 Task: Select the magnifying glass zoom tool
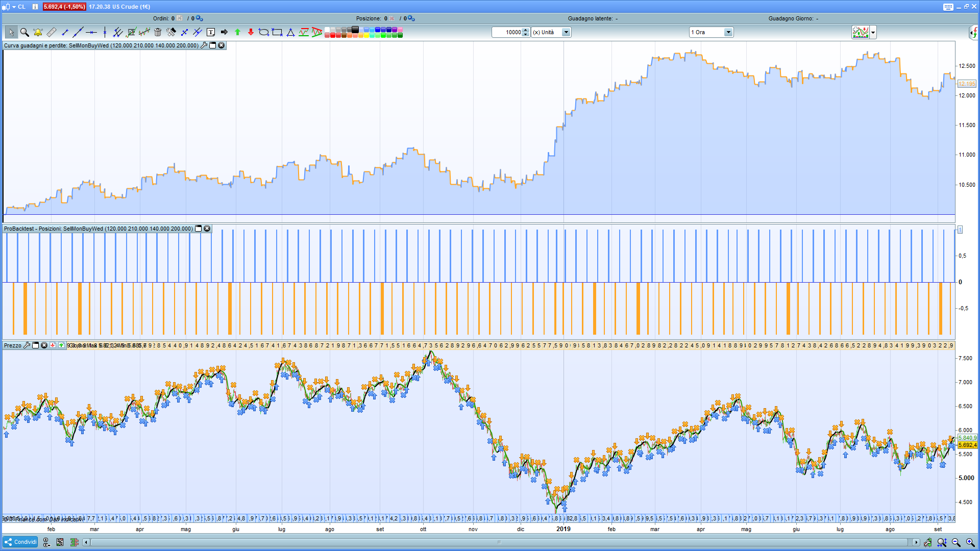(x=24, y=32)
